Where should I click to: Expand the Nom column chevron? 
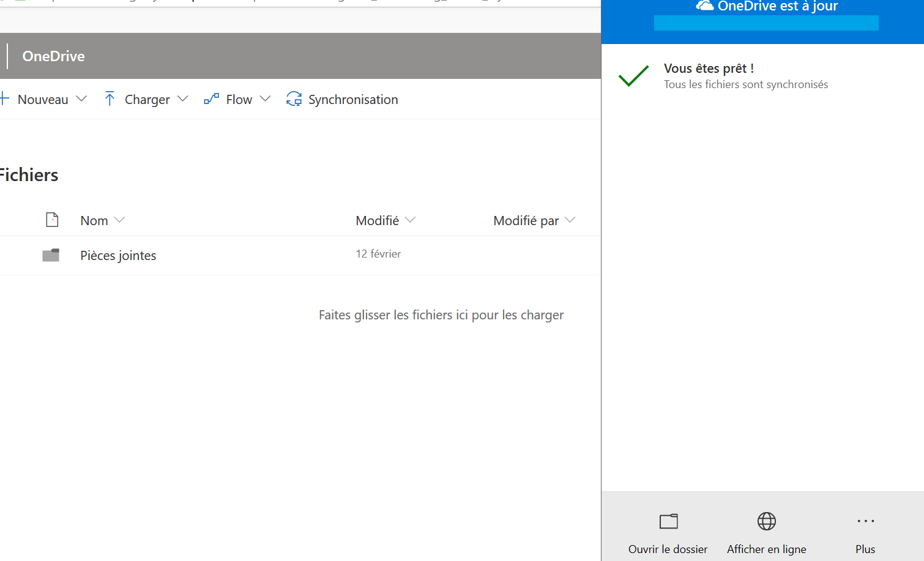120,220
